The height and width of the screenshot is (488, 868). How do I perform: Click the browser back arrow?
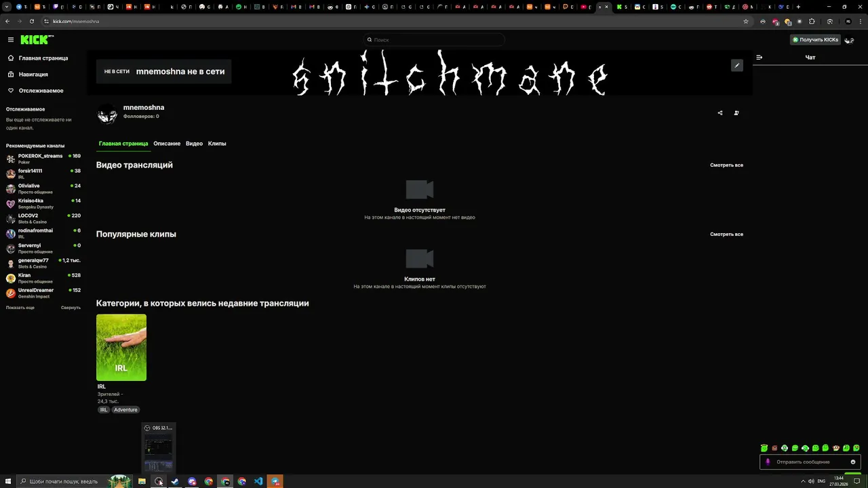7,21
